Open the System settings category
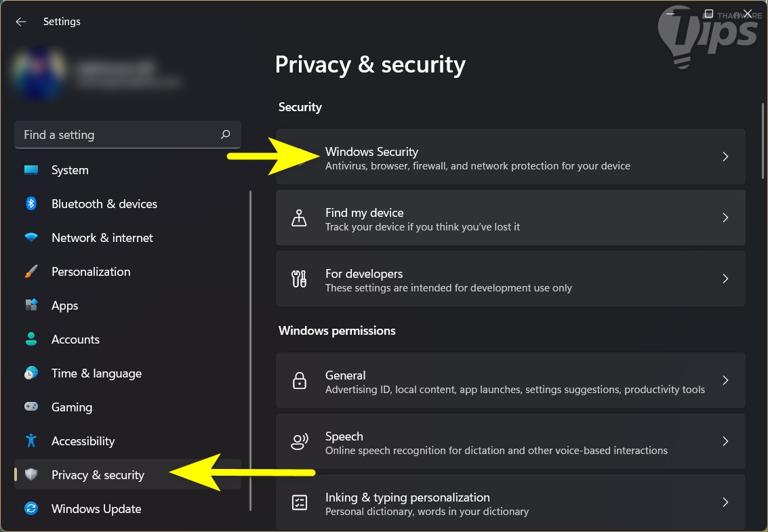Viewport: 768px width, 532px height. click(70, 170)
